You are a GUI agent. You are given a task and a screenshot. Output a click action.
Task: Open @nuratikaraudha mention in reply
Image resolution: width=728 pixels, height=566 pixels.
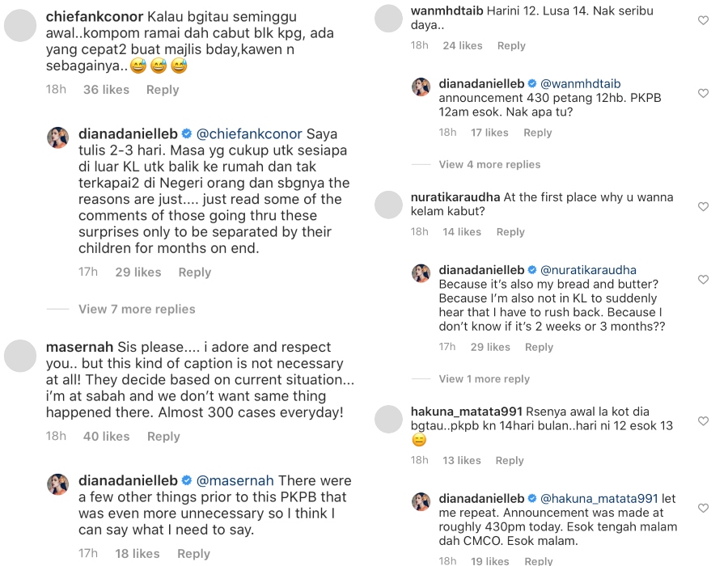[x=588, y=270]
